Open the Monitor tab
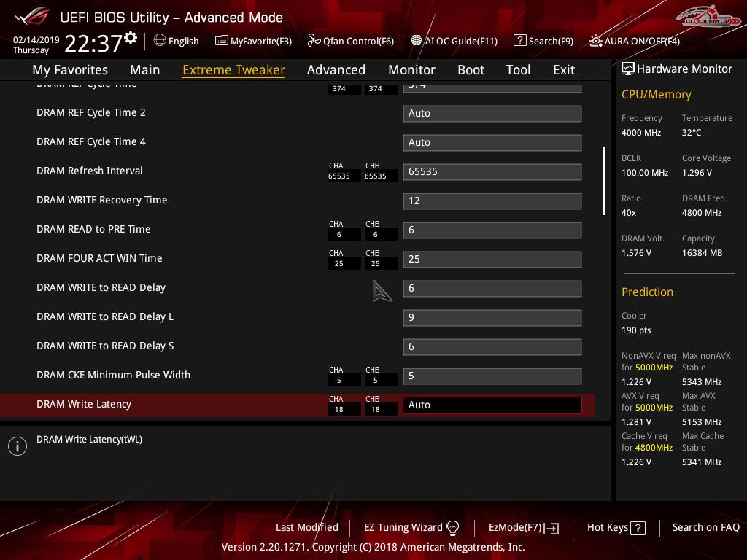The height and width of the screenshot is (560, 747). pos(411,70)
